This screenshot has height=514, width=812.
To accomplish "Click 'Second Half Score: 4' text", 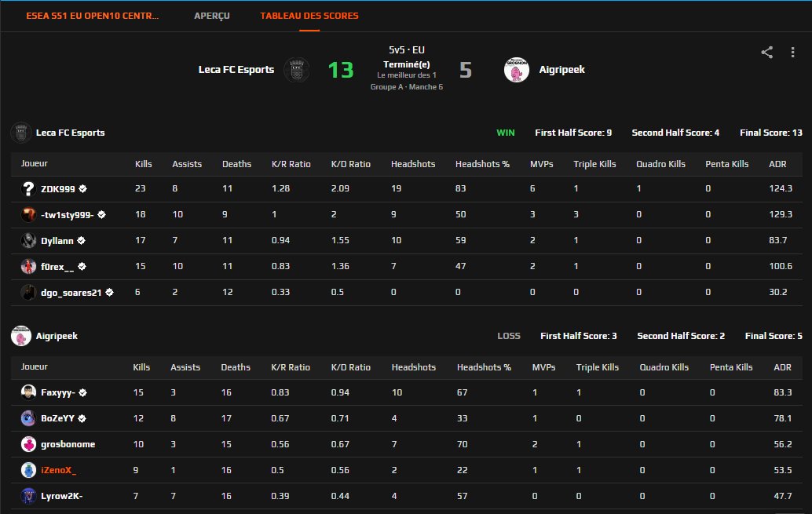I will click(x=675, y=133).
